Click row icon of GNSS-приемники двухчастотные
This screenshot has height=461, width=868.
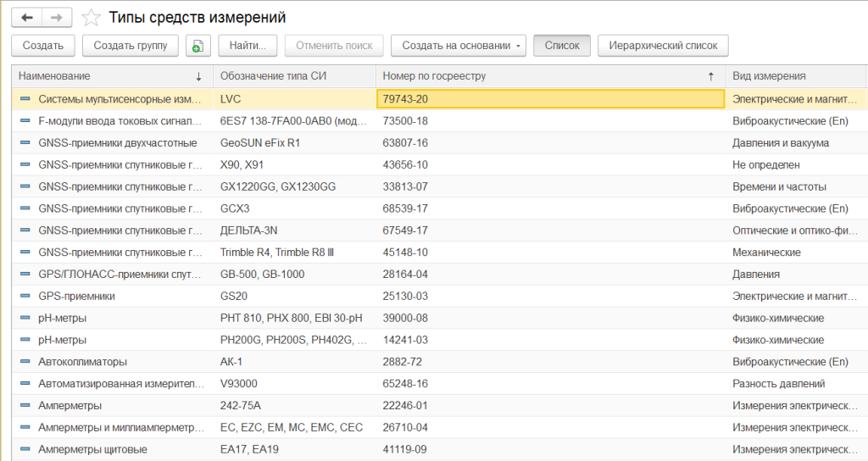(25, 142)
